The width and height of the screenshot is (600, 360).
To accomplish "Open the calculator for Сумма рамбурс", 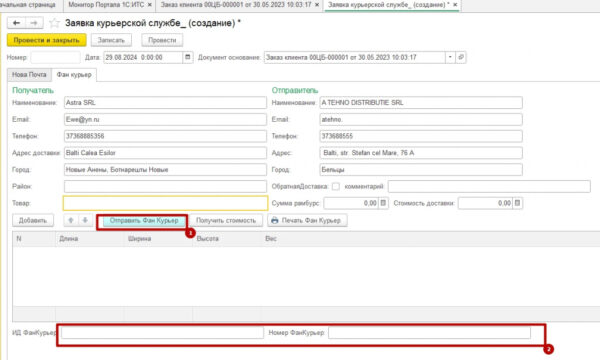I will click(x=383, y=203).
